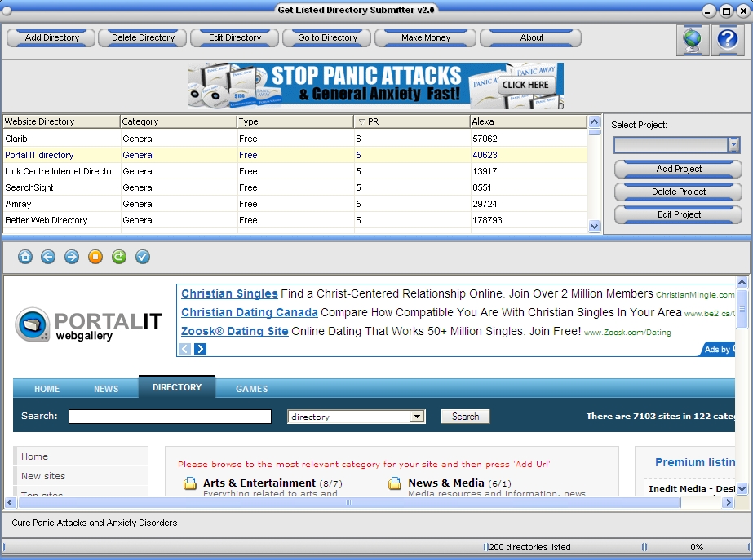
Task: Click the Stop Panic Attacks banner ad
Action: (x=376, y=86)
